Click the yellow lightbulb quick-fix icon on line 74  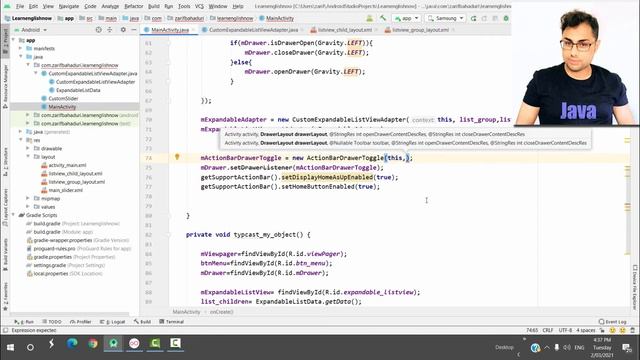[x=177, y=157]
